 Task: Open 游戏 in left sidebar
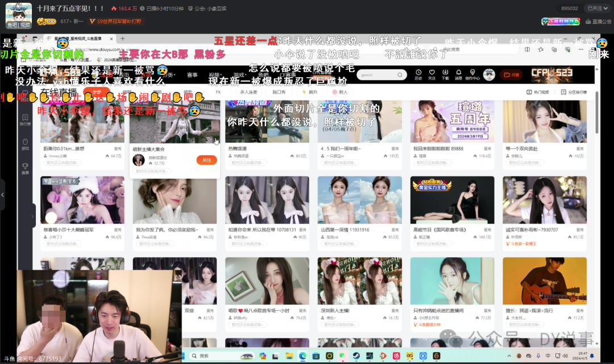click(25, 144)
